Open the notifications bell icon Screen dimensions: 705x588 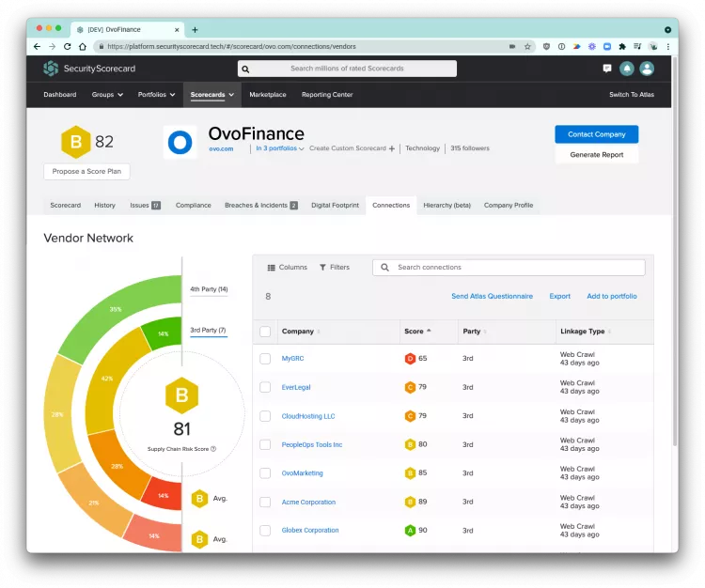pos(627,69)
